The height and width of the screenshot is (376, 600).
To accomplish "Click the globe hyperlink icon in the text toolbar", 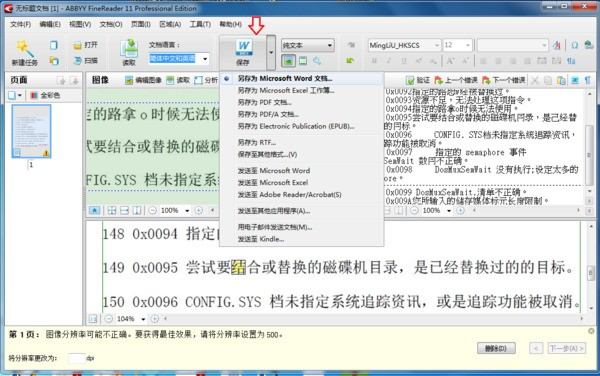I will [589, 45].
